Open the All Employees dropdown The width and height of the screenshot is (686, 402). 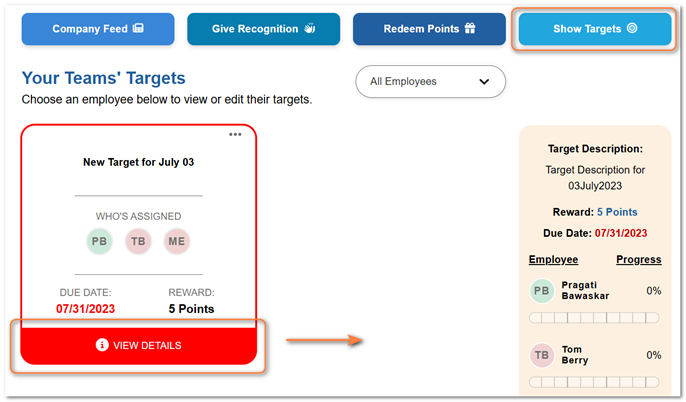pyautogui.click(x=430, y=81)
